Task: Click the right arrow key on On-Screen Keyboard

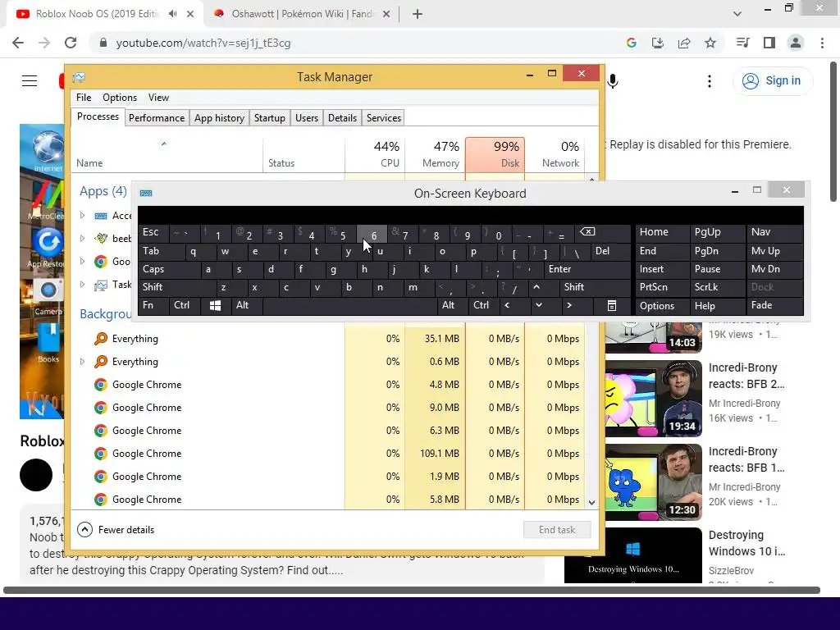Action: pos(569,305)
